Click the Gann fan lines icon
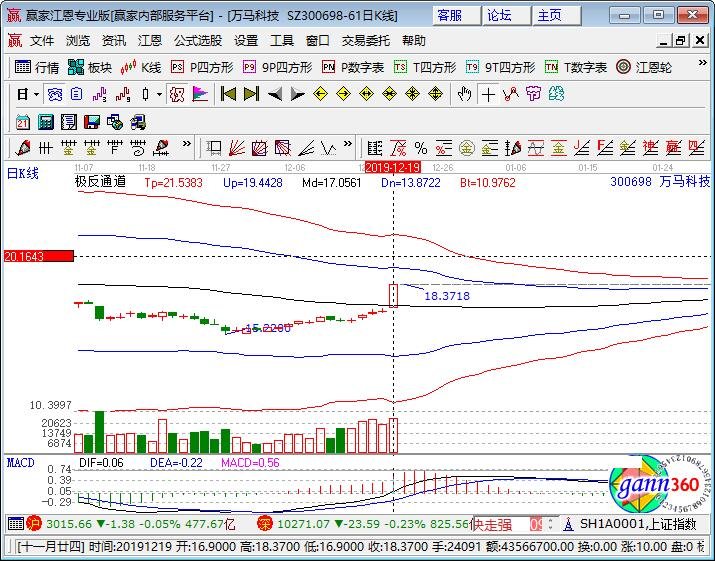The image size is (715, 561). 236,148
